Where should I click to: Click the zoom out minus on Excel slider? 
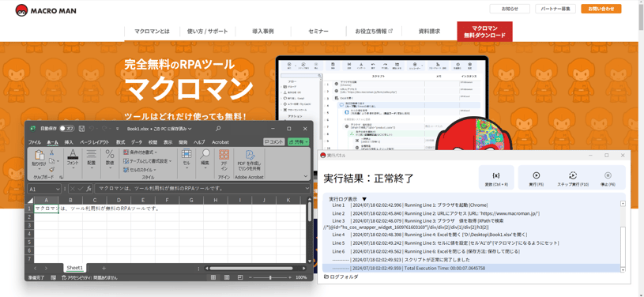[x=250, y=278]
